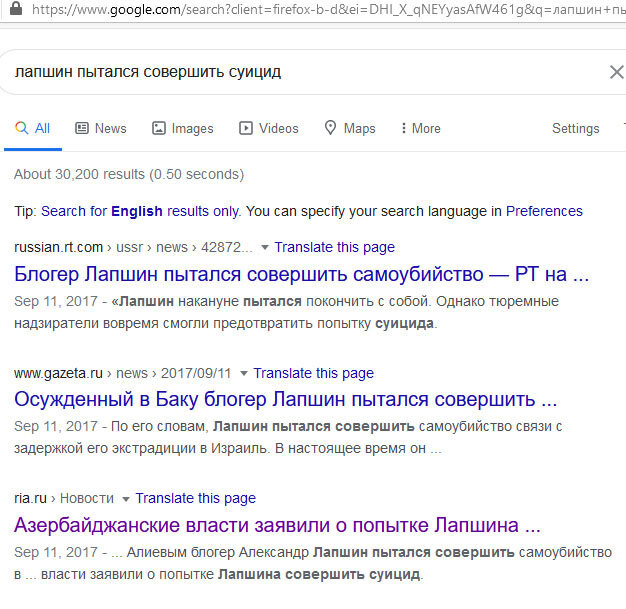Click the rt.com snippet 'Лапшин накануне пытался'
The image size is (626, 609).
(x=286, y=312)
